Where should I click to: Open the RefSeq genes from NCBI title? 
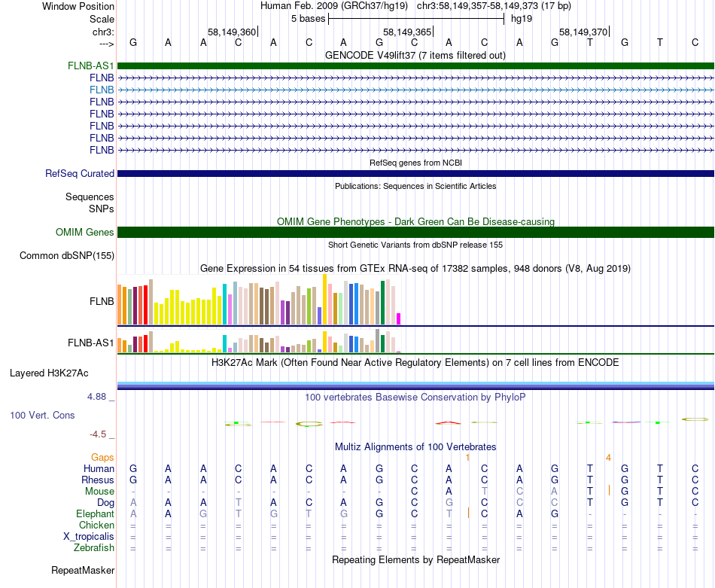click(x=415, y=163)
